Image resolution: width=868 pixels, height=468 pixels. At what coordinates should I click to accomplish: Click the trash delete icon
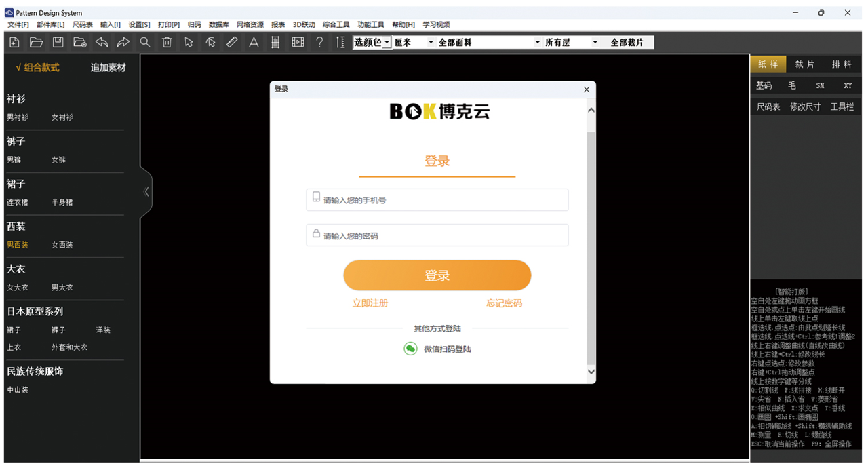point(167,42)
